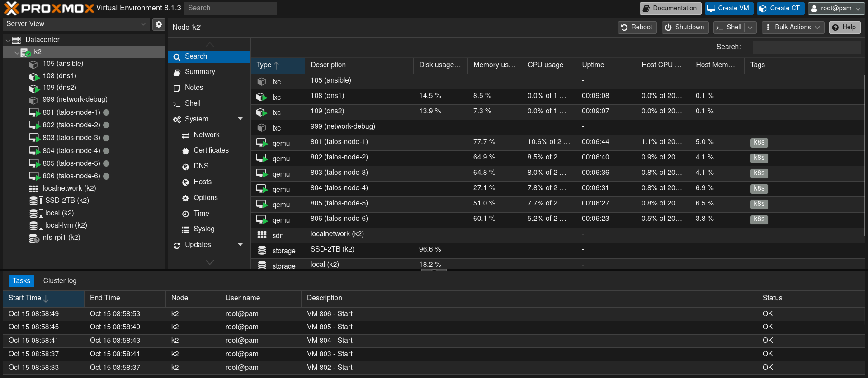This screenshot has height=378, width=868.
Task: Click the 801 (talos-node-1) VM icon in tree
Action: [34, 112]
